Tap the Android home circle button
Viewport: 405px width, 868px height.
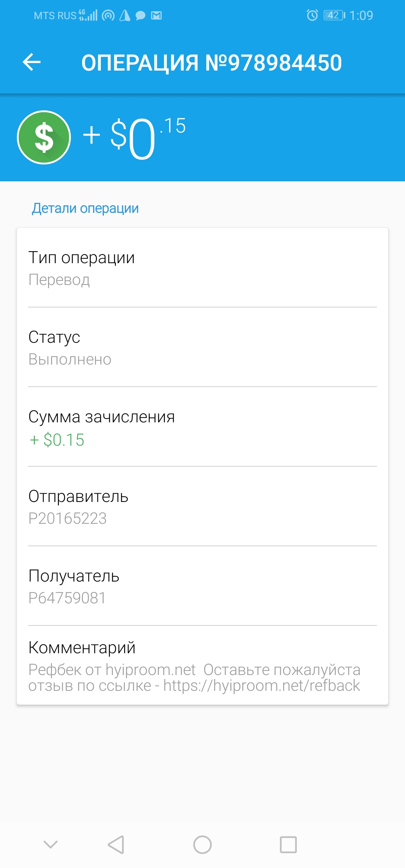[202, 845]
